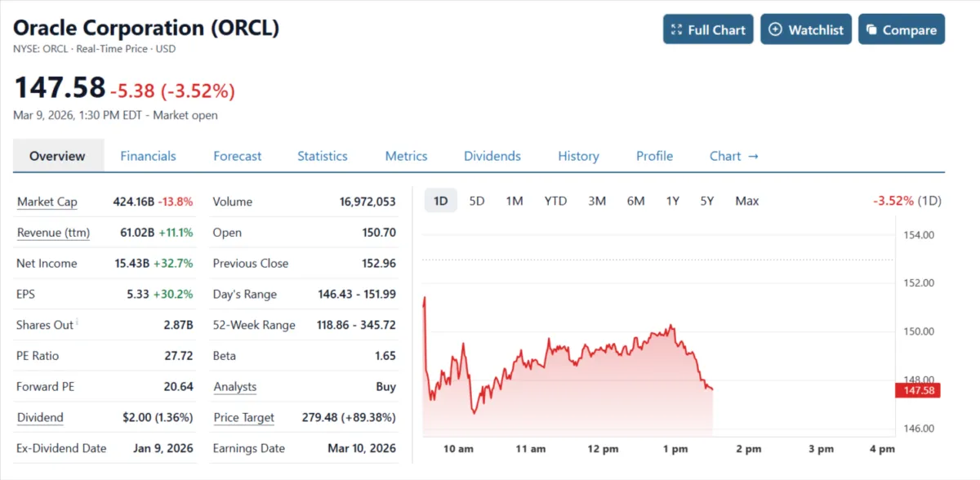Expand the chart using the Full Chart icon

(677, 29)
